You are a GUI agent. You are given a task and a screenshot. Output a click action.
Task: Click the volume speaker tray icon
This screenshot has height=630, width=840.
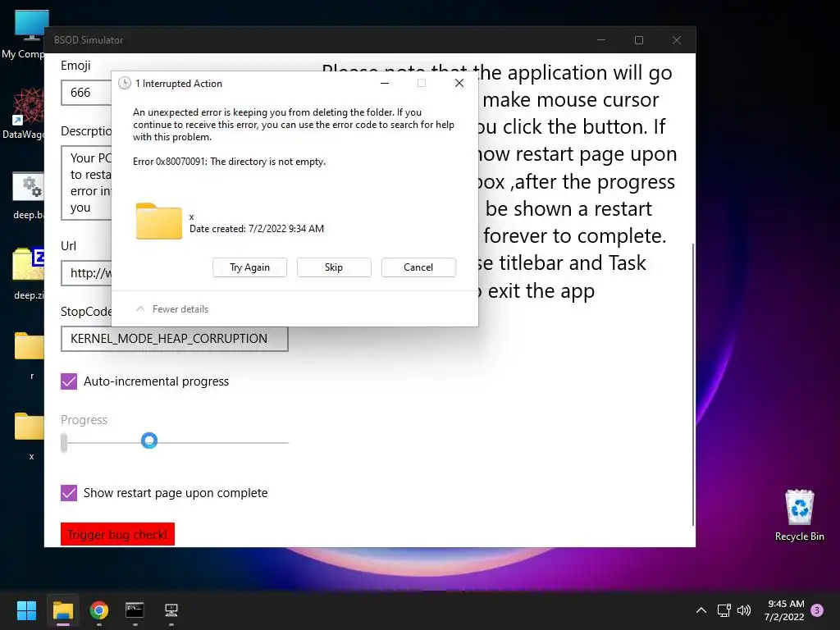(x=743, y=610)
